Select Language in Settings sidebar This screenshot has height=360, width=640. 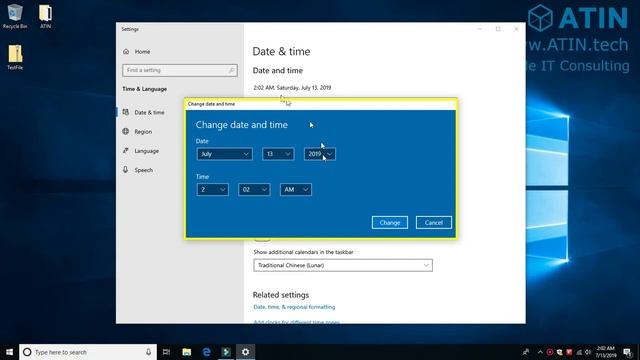pos(146,151)
